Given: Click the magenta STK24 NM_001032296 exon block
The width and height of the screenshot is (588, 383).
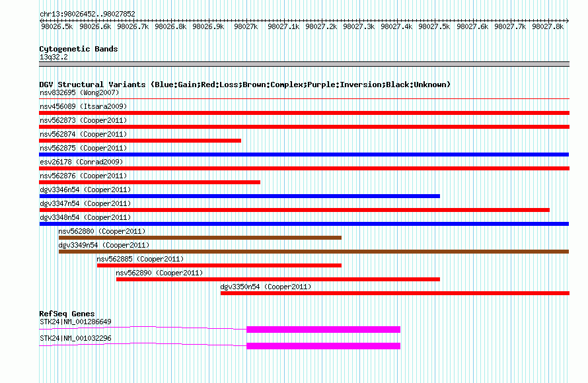Looking at the screenshot, I should [x=323, y=346].
